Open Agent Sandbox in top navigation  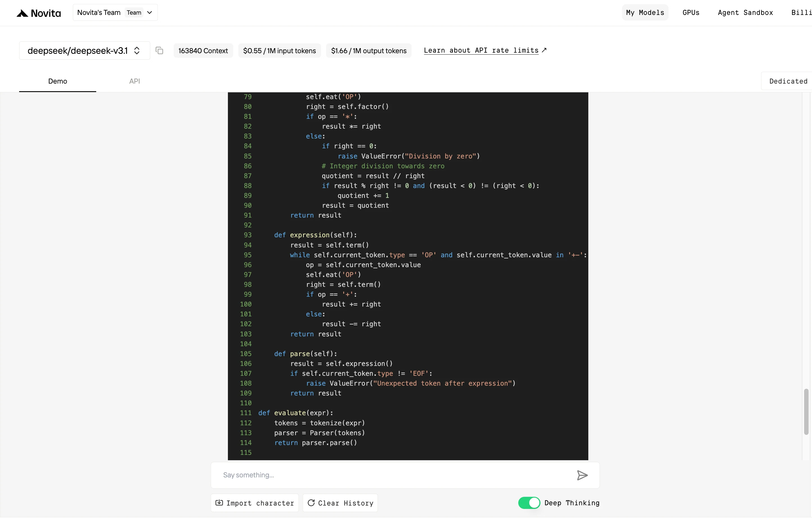pos(745,13)
